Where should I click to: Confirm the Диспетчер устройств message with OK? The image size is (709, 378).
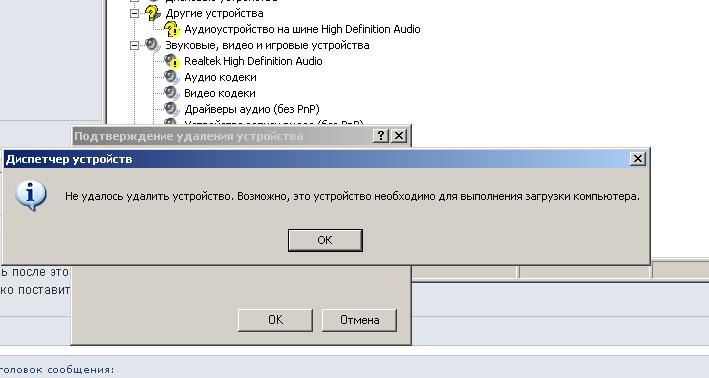325,240
